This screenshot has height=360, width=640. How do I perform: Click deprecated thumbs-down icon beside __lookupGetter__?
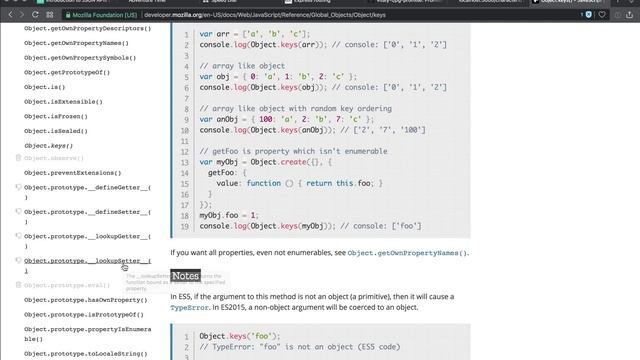[18, 236]
